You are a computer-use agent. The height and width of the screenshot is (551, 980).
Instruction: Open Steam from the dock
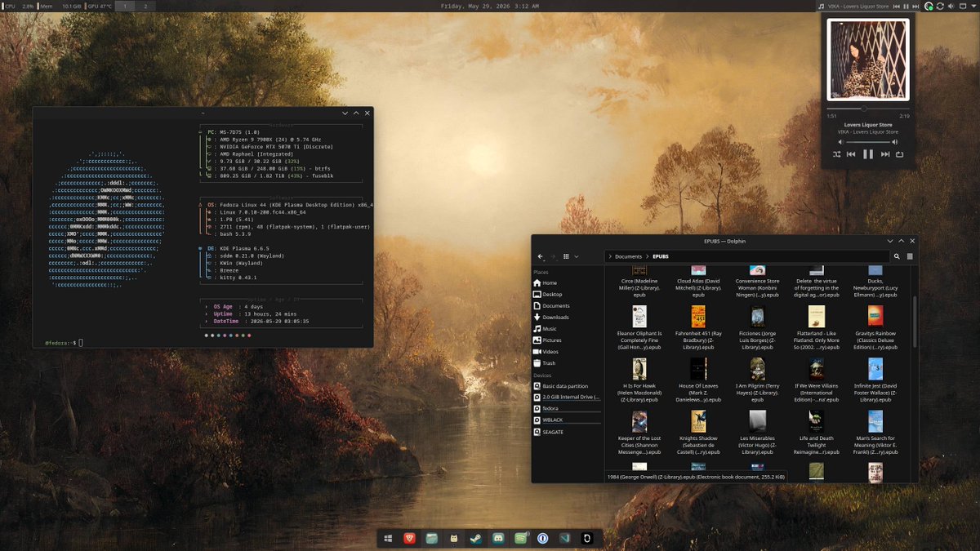tap(476, 539)
